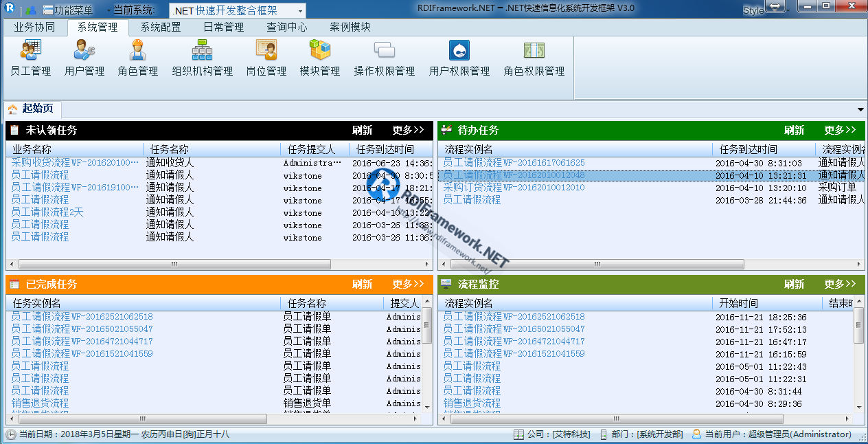Click 更多>> in 已完成任务 panel
This screenshot has height=444, width=868.
[x=408, y=284]
